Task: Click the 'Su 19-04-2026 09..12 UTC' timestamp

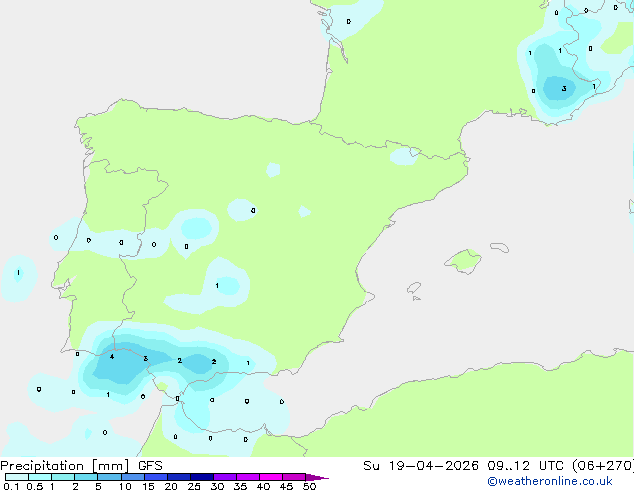Action: pyautogui.click(x=464, y=466)
